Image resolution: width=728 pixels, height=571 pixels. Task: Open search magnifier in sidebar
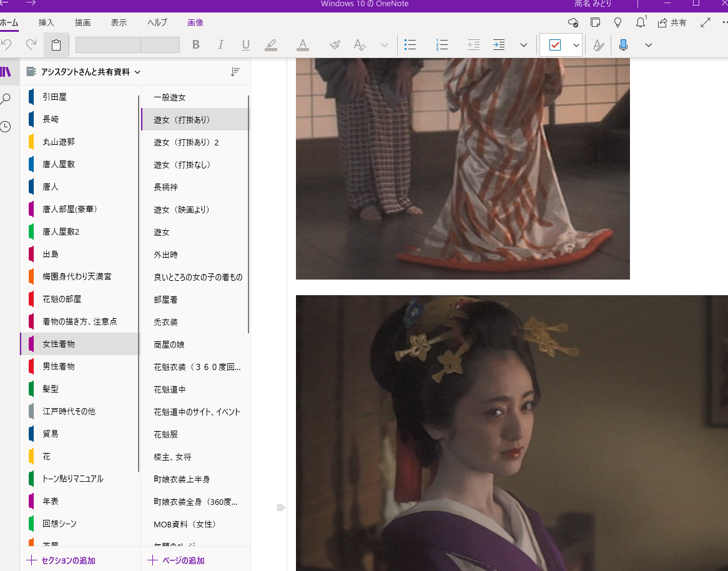pyautogui.click(x=6, y=99)
